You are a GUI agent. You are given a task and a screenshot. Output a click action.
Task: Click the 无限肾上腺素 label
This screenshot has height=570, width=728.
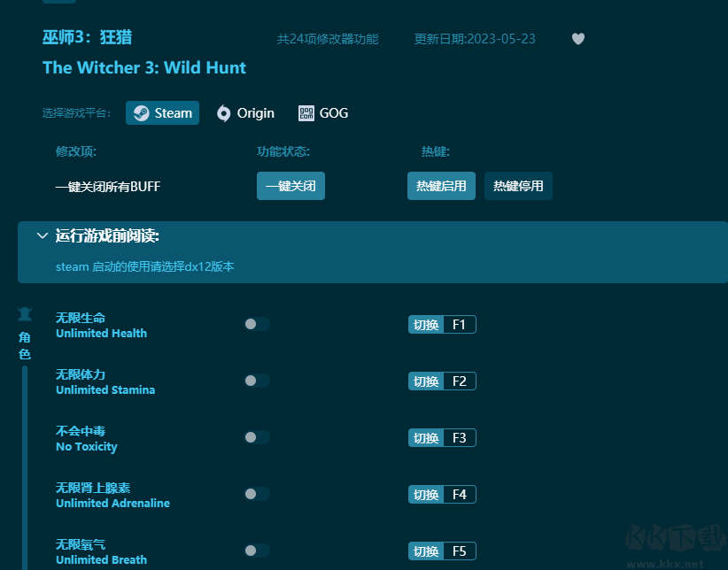click(x=93, y=488)
